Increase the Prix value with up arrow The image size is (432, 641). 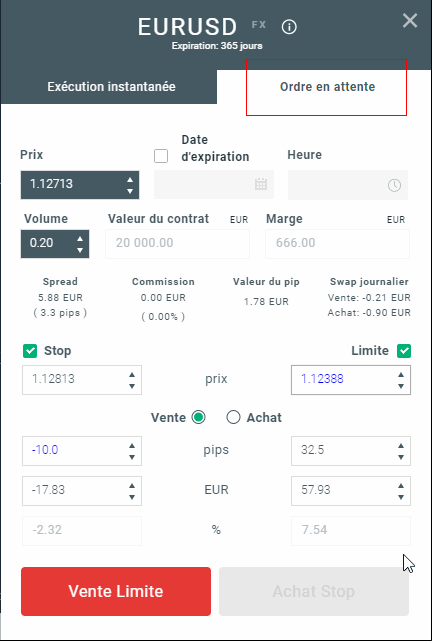130,179
